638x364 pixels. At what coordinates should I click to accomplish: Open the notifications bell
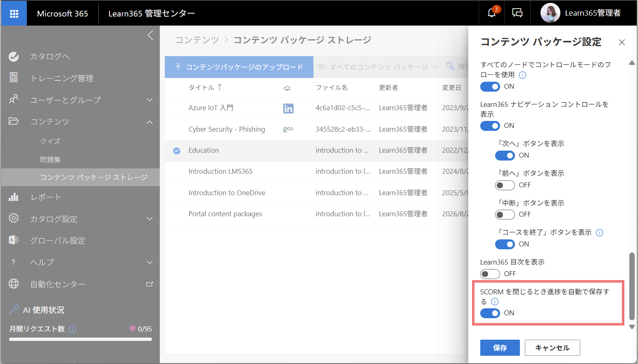click(491, 13)
